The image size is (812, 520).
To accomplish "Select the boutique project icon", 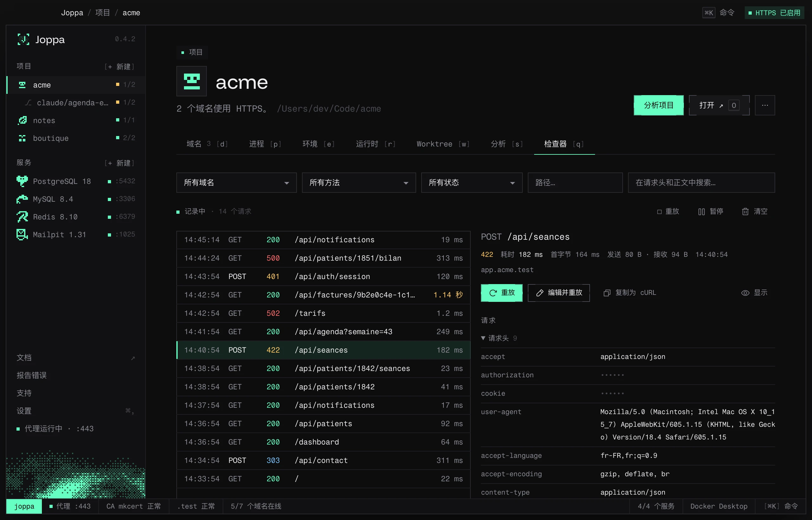I will click(x=22, y=138).
